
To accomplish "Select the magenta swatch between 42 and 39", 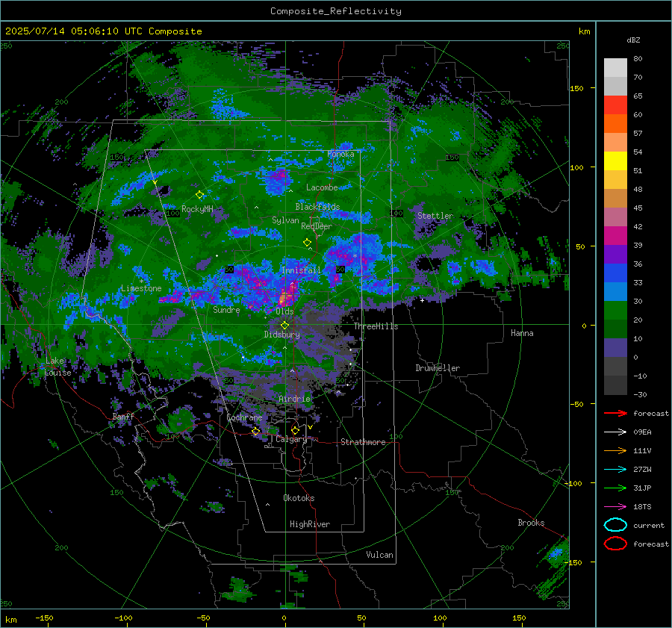I will pyautogui.click(x=615, y=236).
